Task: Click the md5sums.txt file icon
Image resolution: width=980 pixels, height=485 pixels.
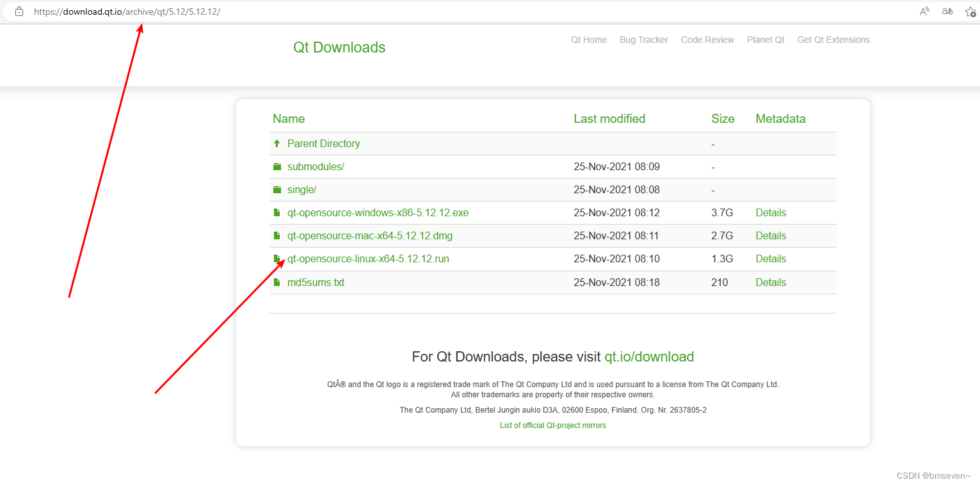Action: pyautogui.click(x=277, y=282)
